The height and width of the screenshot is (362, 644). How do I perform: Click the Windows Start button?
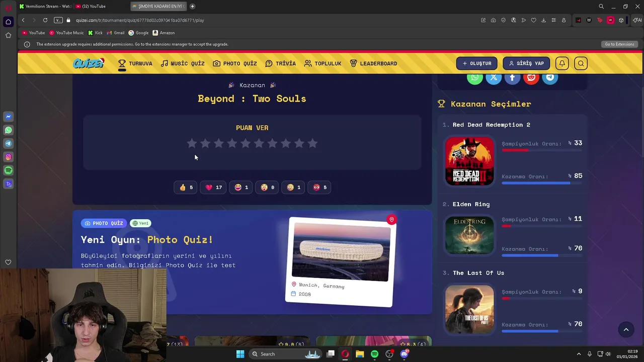click(240, 354)
